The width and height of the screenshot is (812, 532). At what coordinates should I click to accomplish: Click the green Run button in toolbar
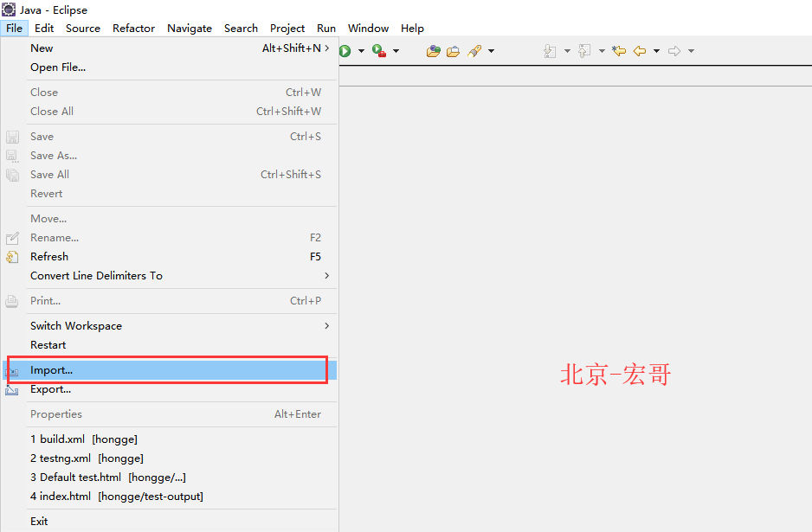coord(345,51)
